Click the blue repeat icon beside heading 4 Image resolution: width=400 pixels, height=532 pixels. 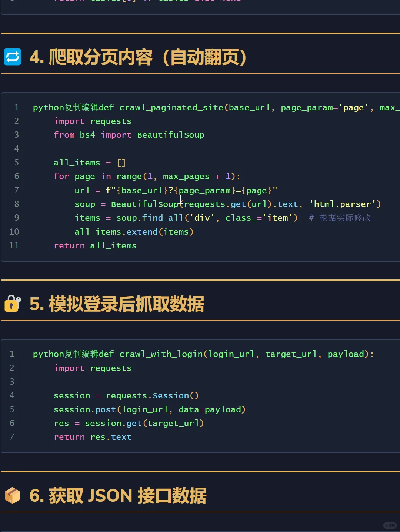point(13,57)
